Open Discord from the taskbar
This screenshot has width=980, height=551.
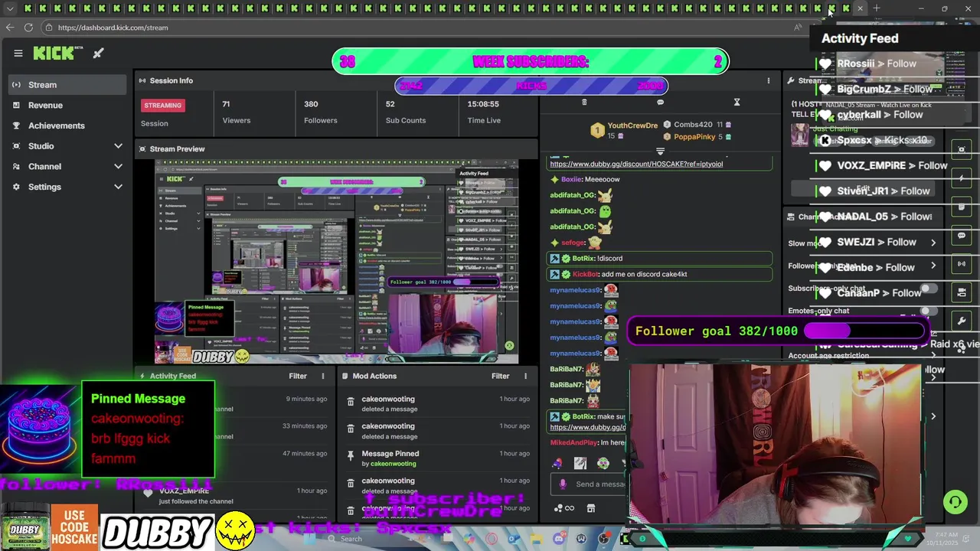coord(559,539)
